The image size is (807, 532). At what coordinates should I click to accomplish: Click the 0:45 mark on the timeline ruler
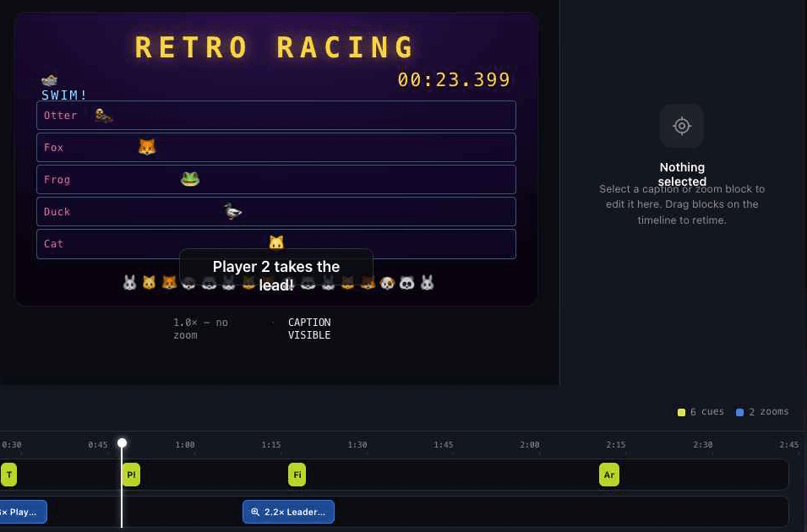pyautogui.click(x=98, y=444)
